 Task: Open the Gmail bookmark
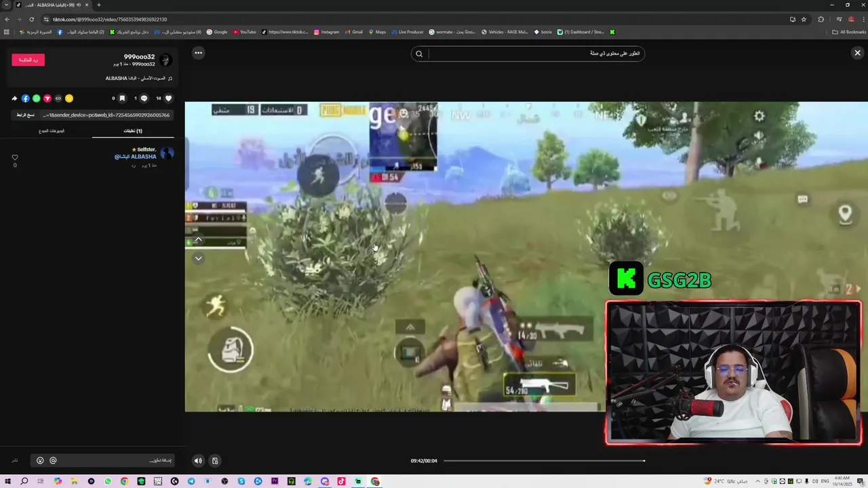coord(354,32)
